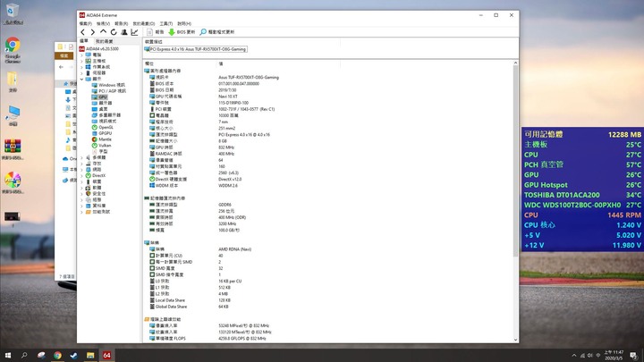The image size is (644, 362).
Task: Click the 網路 network tree node icon
Action: tap(88, 170)
